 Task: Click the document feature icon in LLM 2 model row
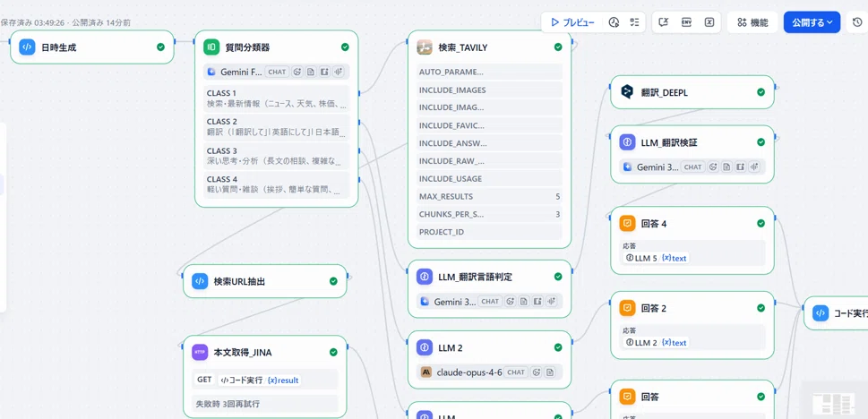550,372
